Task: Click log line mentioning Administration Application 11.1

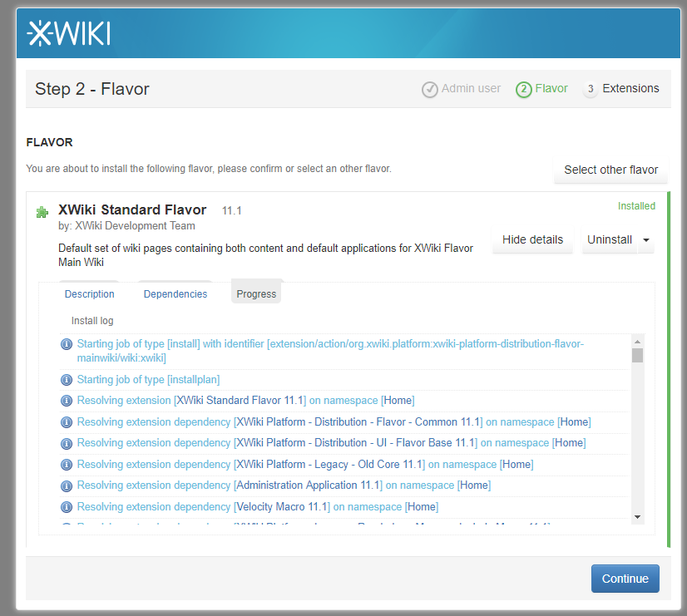Action: coord(284,485)
